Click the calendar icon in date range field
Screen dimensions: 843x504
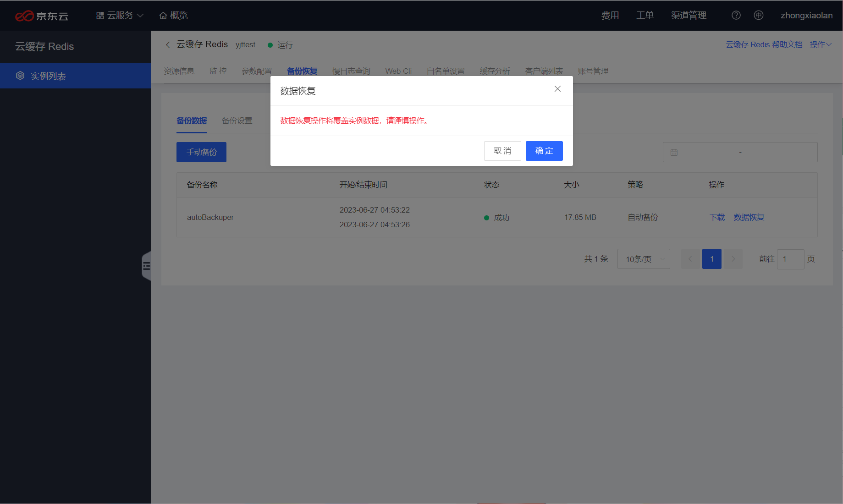[674, 152]
